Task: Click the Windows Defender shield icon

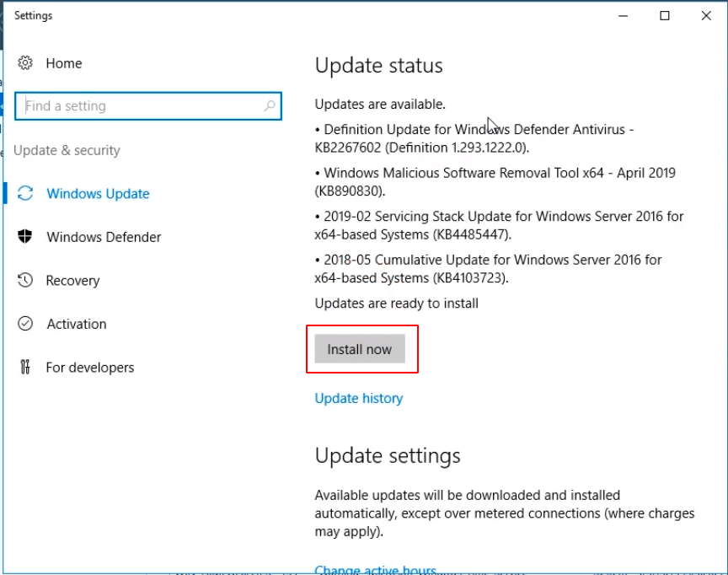Action: tap(25, 237)
